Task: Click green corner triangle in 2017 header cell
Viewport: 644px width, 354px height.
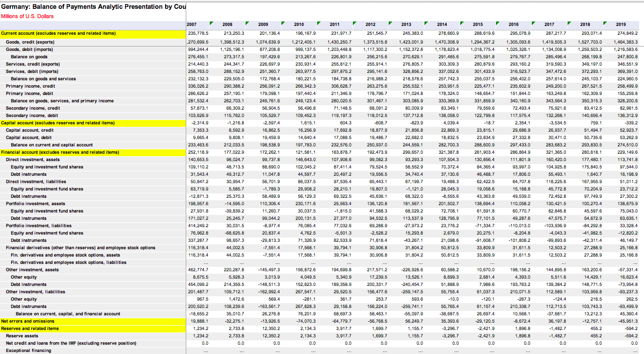Action: 569,23
